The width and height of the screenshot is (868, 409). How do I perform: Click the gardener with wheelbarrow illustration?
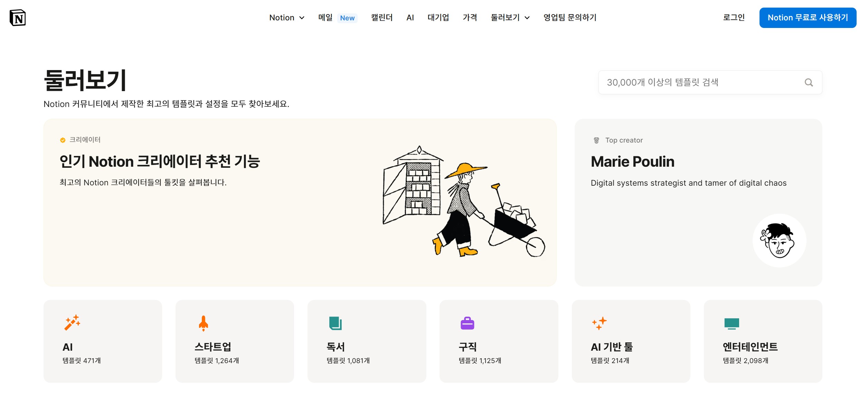464,202
